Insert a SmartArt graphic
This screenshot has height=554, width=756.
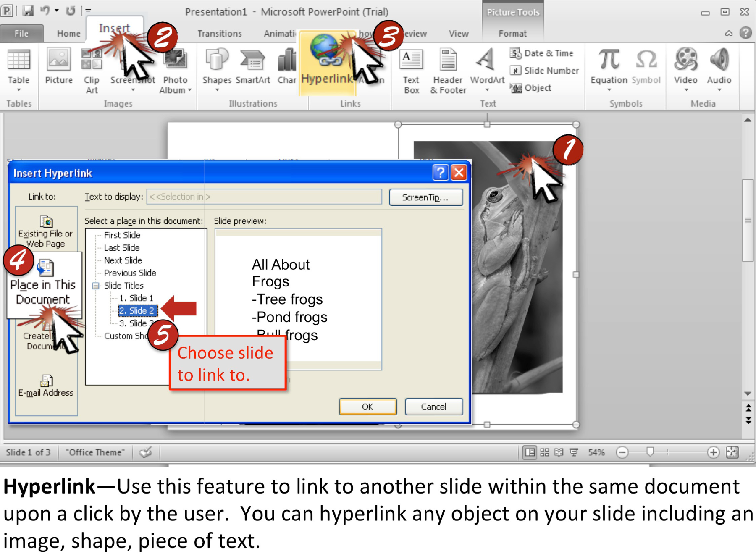(253, 67)
